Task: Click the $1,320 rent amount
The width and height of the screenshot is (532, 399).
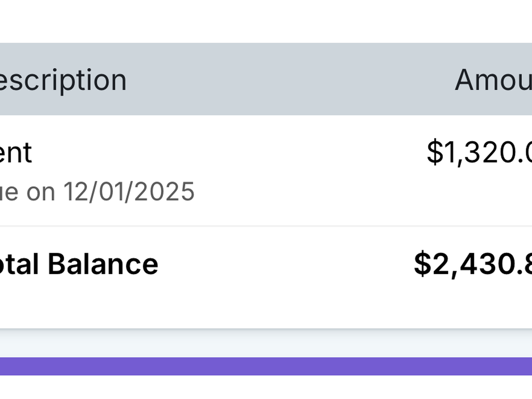Action: coord(479,153)
